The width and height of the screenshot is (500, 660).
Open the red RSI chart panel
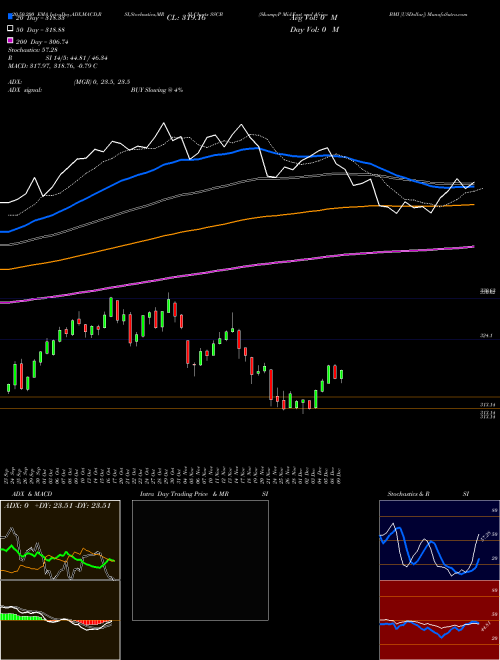tap(439, 620)
